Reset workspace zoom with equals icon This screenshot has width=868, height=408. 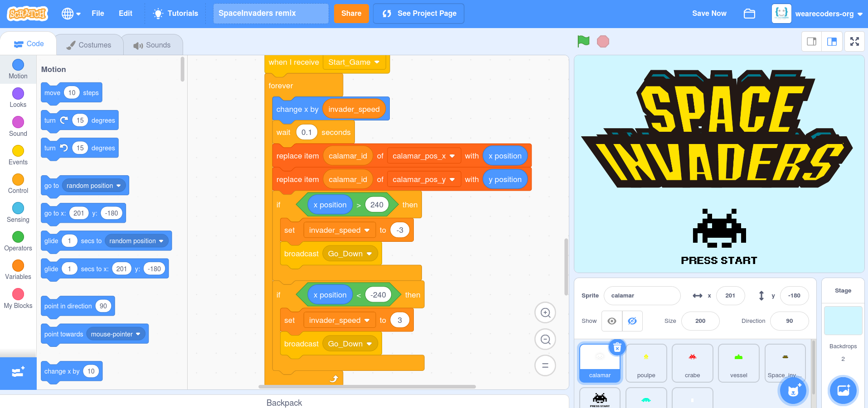[x=545, y=366]
